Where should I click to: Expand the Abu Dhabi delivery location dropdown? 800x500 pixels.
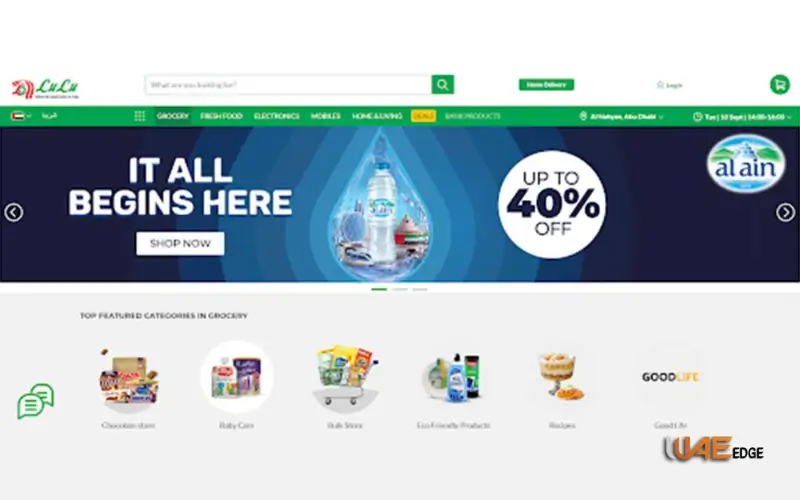click(x=621, y=117)
